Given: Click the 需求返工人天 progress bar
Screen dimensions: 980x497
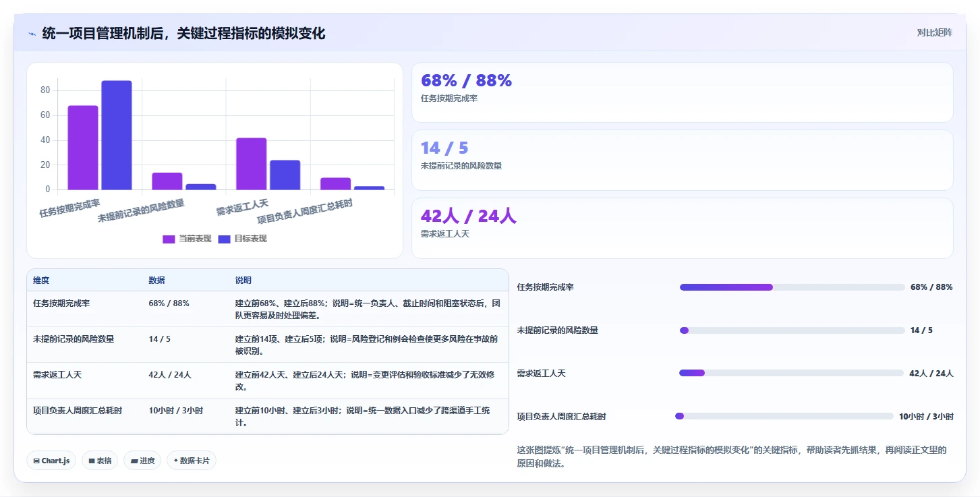Looking at the screenshot, I should pyautogui.click(x=791, y=373).
